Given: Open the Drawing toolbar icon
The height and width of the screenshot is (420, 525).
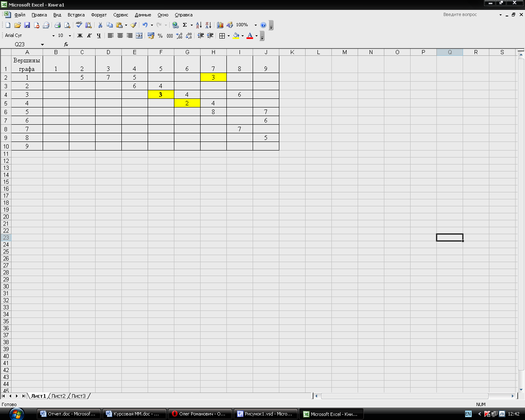Looking at the screenshot, I should 230,25.
